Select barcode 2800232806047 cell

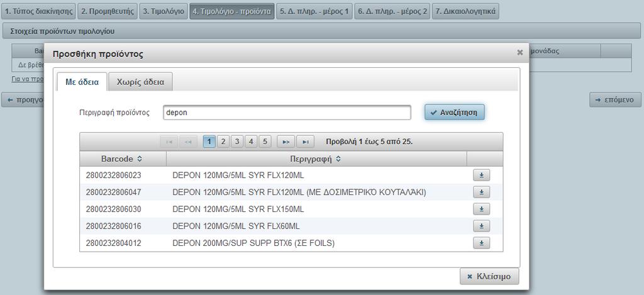point(113,192)
